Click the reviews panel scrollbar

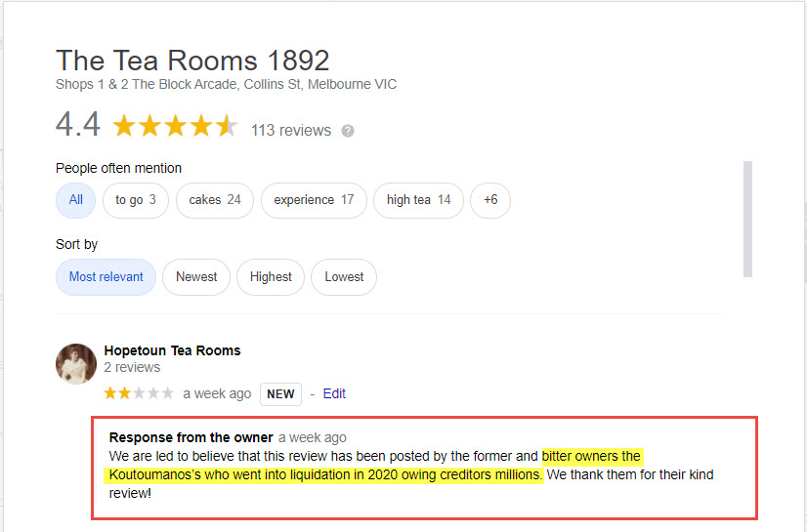748,219
